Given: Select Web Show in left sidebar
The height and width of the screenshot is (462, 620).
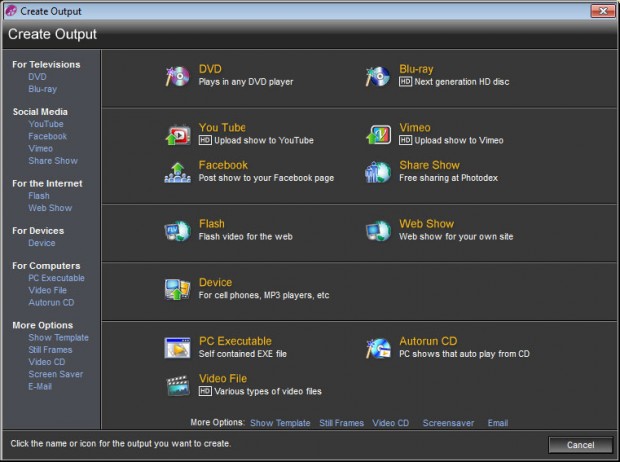Looking at the screenshot, I should (x=50, y=208).
